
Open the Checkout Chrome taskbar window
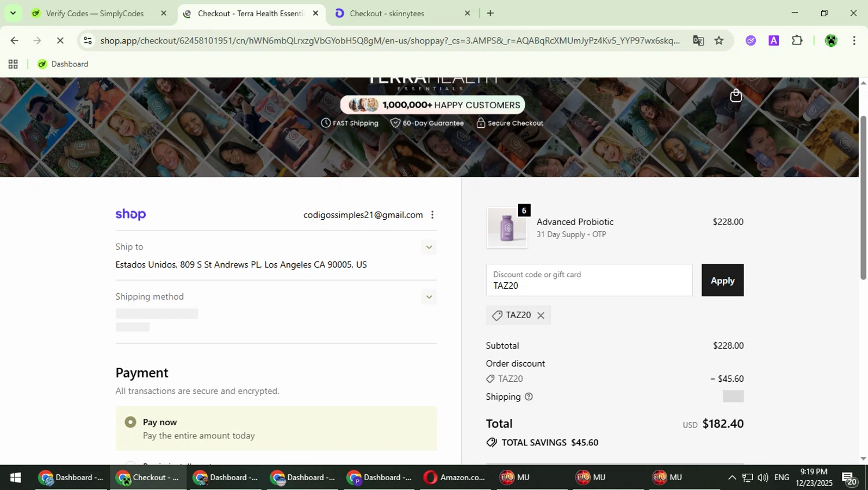click(x=149, y=477)
